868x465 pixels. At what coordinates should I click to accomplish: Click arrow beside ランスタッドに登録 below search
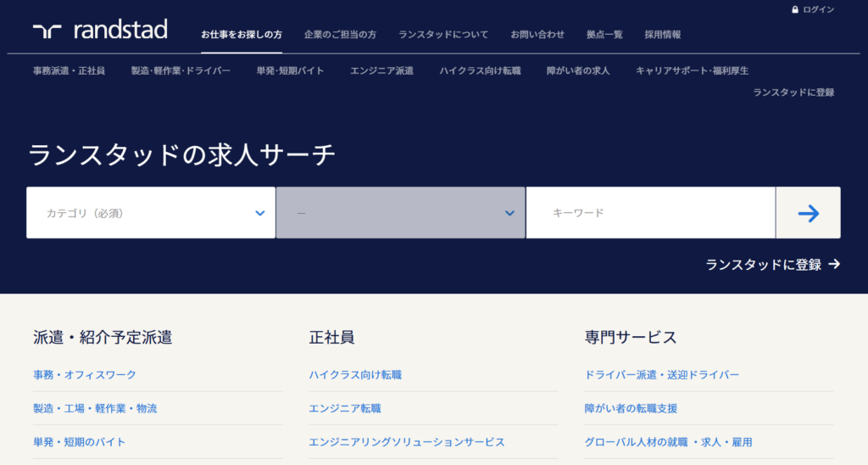coord(834,265)
